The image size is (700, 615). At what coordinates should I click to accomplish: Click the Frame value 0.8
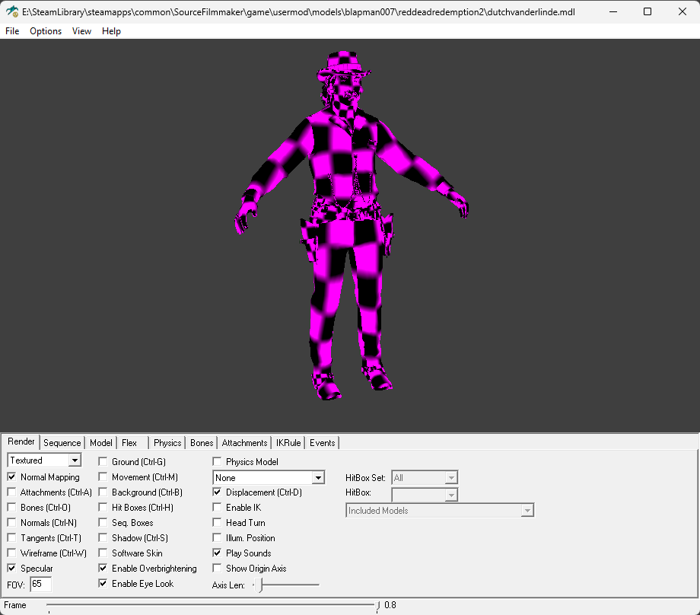(x=390, y=605)
